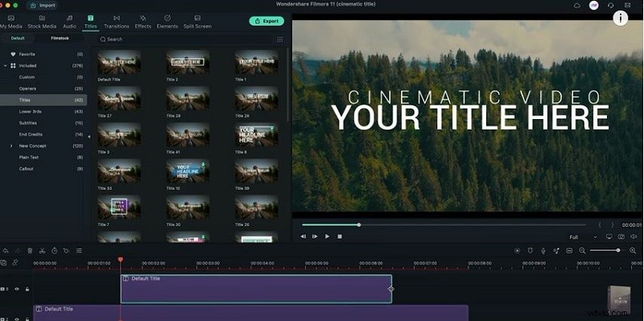
Task: Play the preview video
Action: pyautogui.click(x=328, y=237)
